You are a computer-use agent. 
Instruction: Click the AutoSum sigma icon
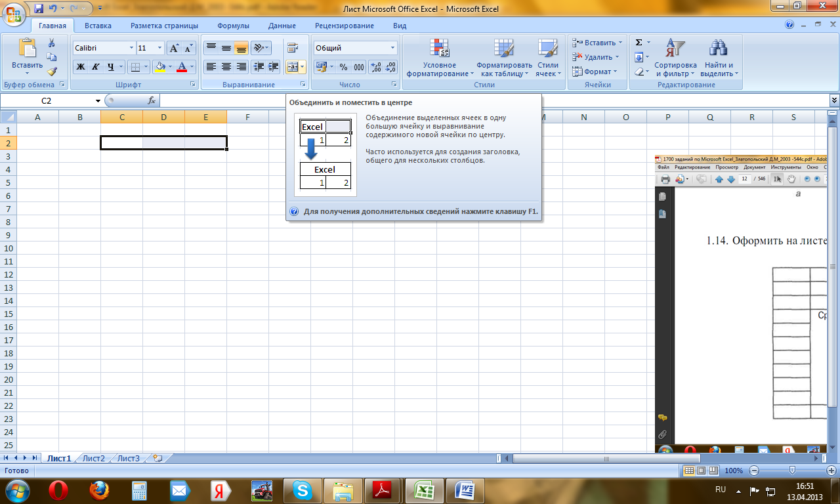click(x=639, y=42)
